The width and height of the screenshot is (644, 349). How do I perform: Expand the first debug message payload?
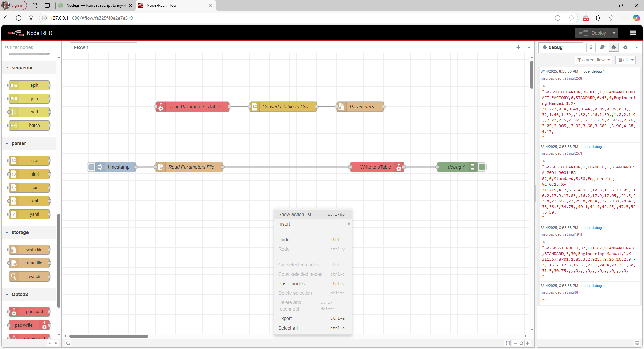pyautogui.click(x=544, y=86)
